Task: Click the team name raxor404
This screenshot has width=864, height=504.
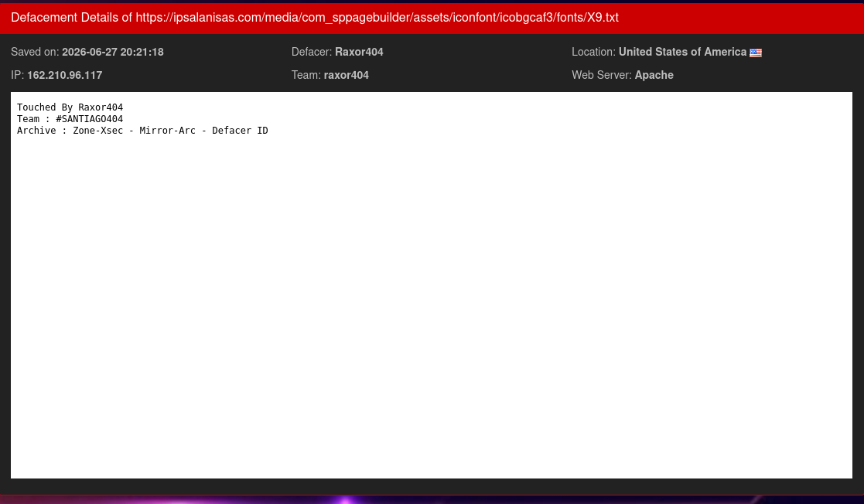Action: click(346, 75)
